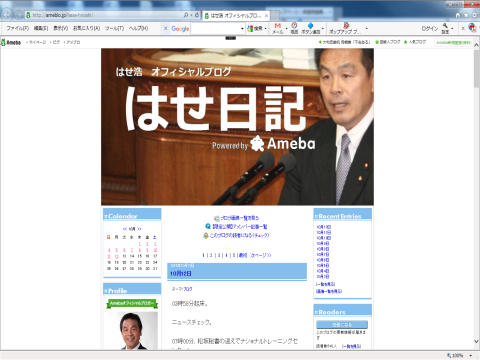Click the popup blocker icon in toolbar
The image size is (480, 360).
[x=346, y=25]
